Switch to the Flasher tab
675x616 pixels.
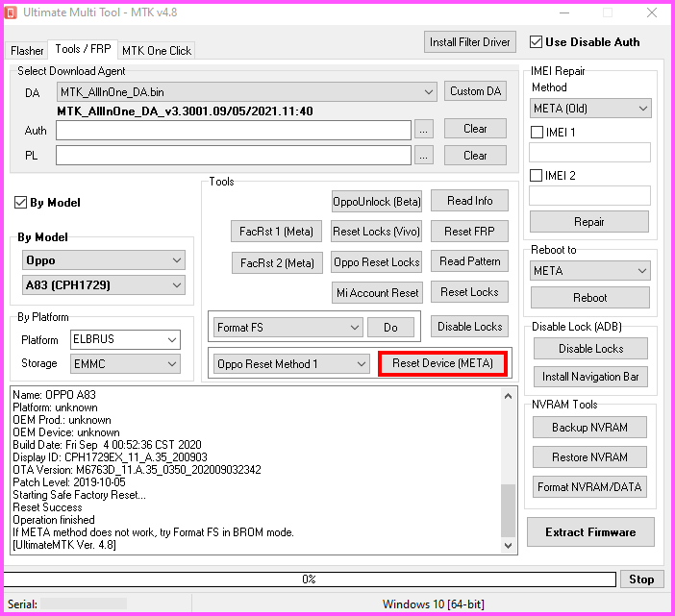tap(28, 51)
